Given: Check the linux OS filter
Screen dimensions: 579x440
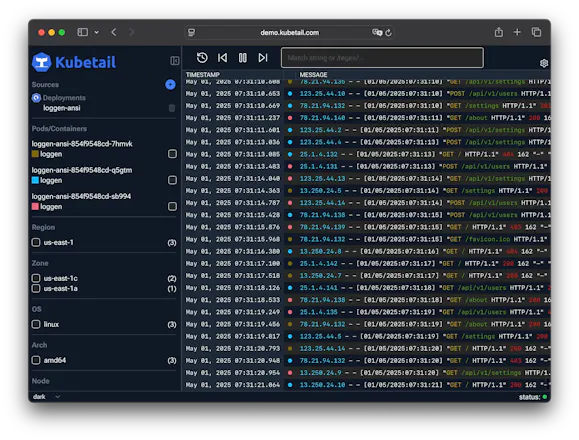Looking at the screenshot, I should (36, 324).
